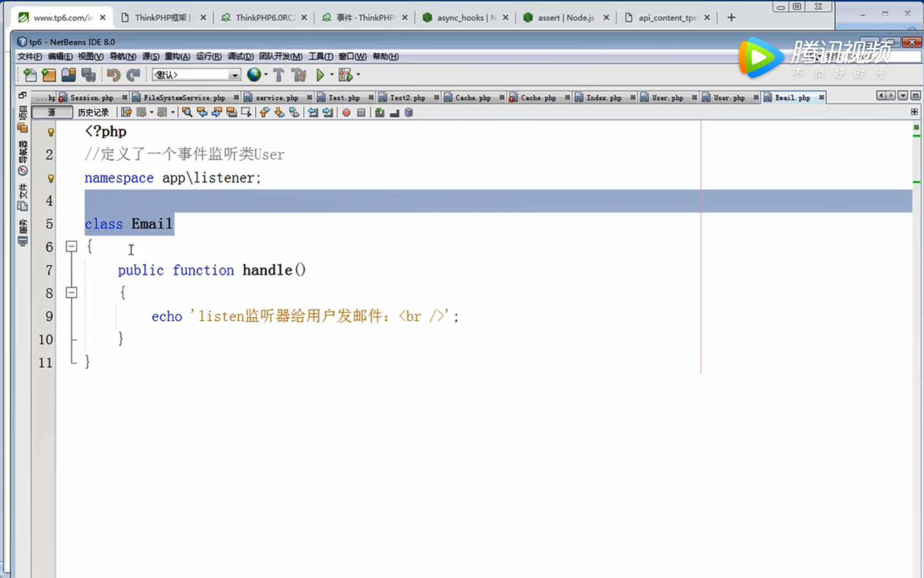Click the cylinder icon in editor toolbar
The width and height of the screenshot is (924, 578).
coord(409,112)
